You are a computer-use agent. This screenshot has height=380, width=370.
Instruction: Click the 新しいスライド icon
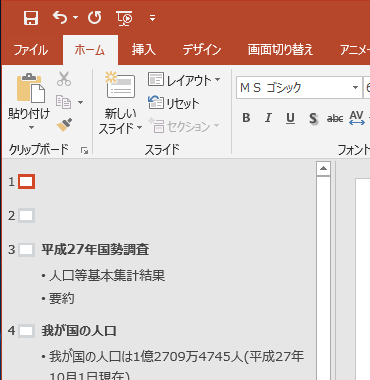[x=120, y=85]
